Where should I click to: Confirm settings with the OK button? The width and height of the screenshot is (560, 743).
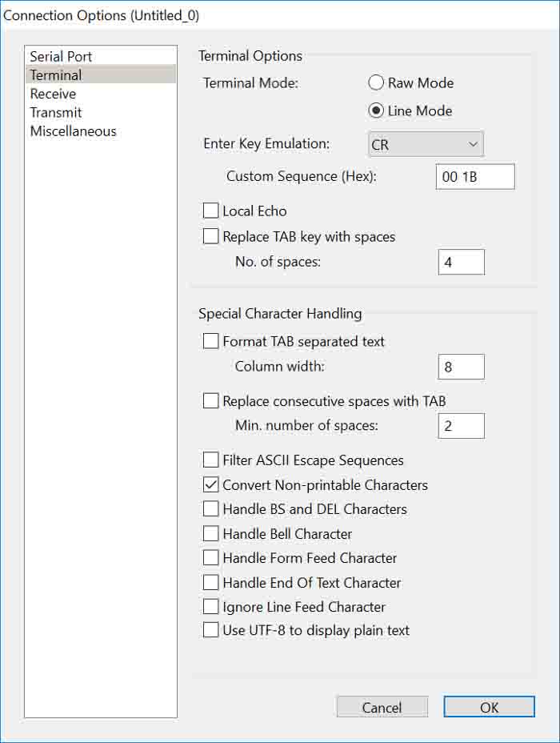[x=489, y=707]
